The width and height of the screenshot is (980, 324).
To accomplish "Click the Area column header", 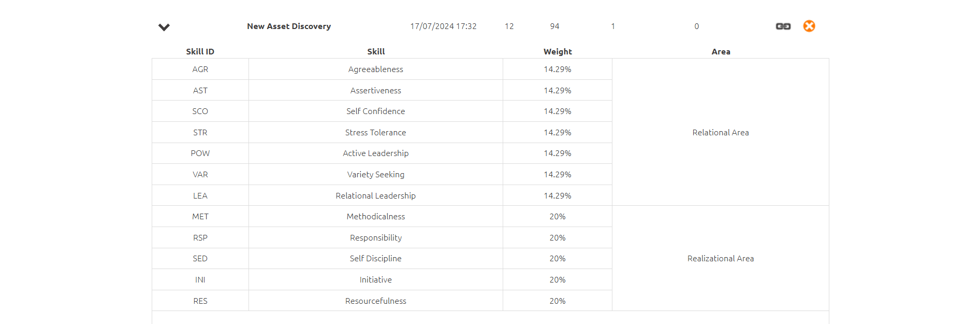I will 721,52.
